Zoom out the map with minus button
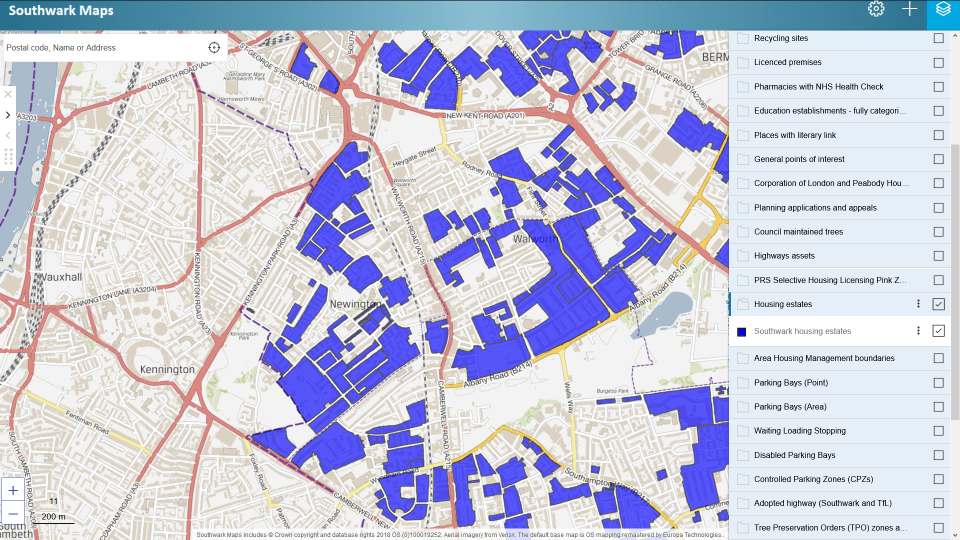 (12, 514)
